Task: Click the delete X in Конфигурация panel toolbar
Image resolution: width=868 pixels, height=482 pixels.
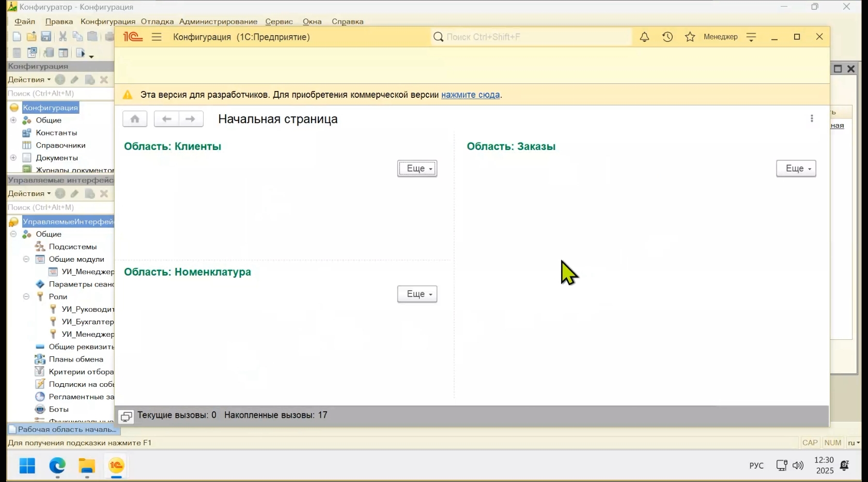Action: [x=104, y=80]
